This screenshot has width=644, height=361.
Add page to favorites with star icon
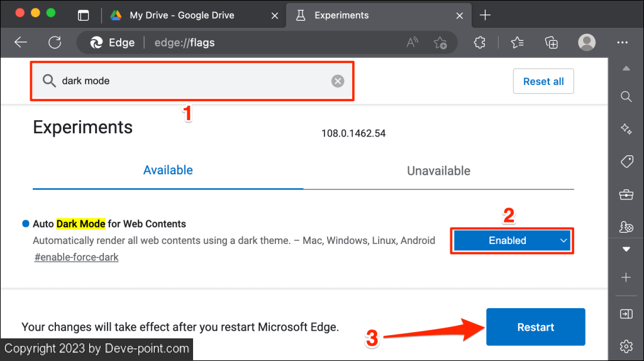click(x=440, y=43)
